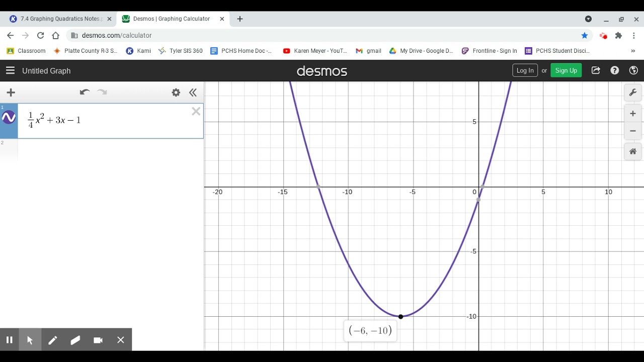Click the Desmos logo
The image size is (644, 362).
(x=322, y=71)
